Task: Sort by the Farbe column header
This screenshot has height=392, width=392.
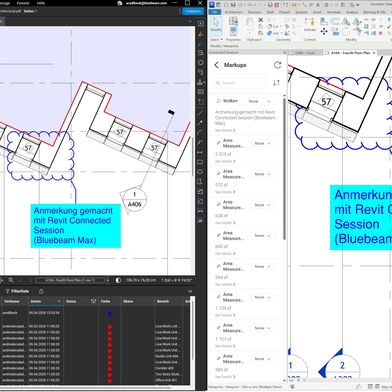Action: [106, 301]
